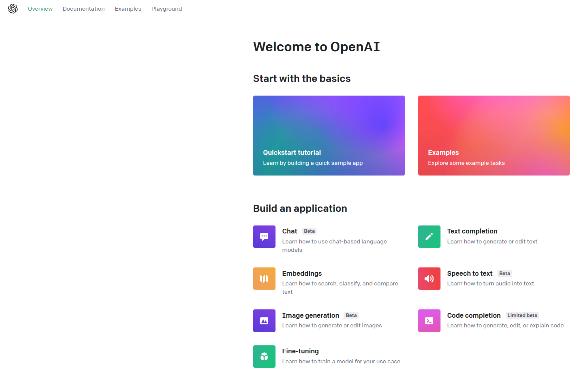
Task: Click the Code completion heading
Action: (474, 315)
